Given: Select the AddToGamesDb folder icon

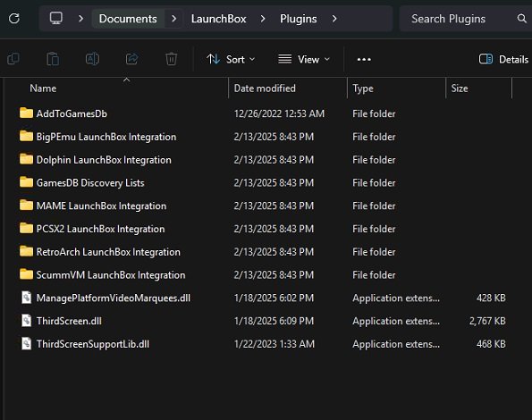Looking at the screenshot, I should pos(26,113).
